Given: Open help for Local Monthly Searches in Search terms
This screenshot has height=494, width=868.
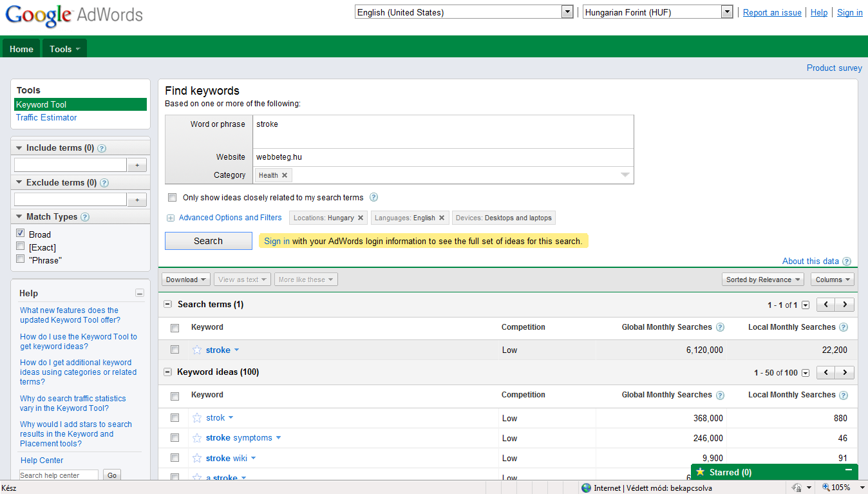Looking at the screenshot, I should (844, 327).
